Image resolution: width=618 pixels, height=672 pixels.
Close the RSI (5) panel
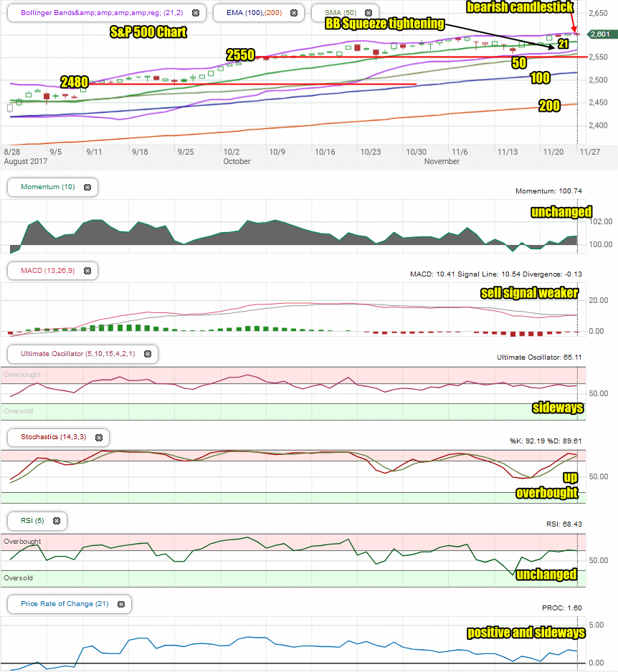click(x=57, y=521)
